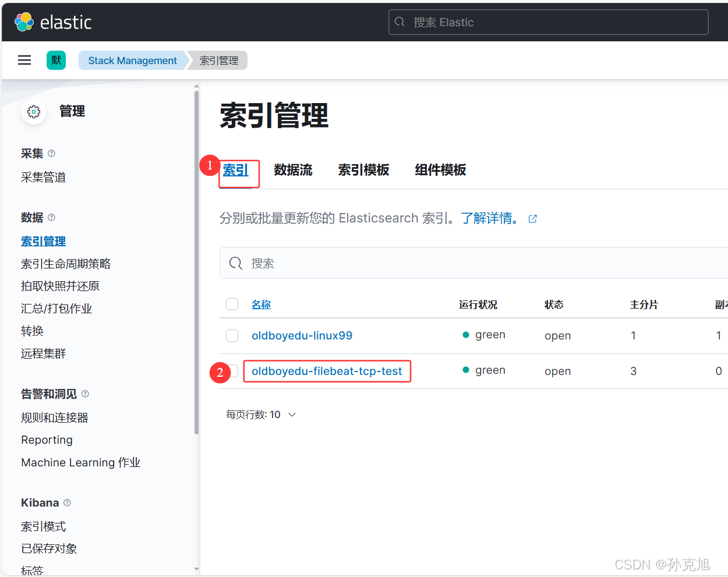
Task: Expand the 每页行数: 10 rows-per-page dropdown
Action: (x=261, y=415)
